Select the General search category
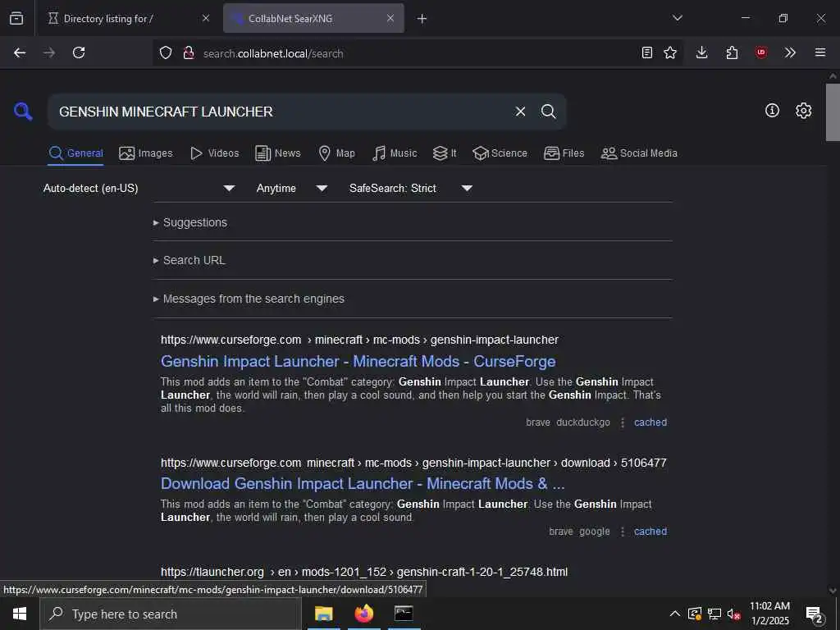Image resolution: width=840 pixels, height=630 pixels. pyautogui.click(x=75, y=153)
